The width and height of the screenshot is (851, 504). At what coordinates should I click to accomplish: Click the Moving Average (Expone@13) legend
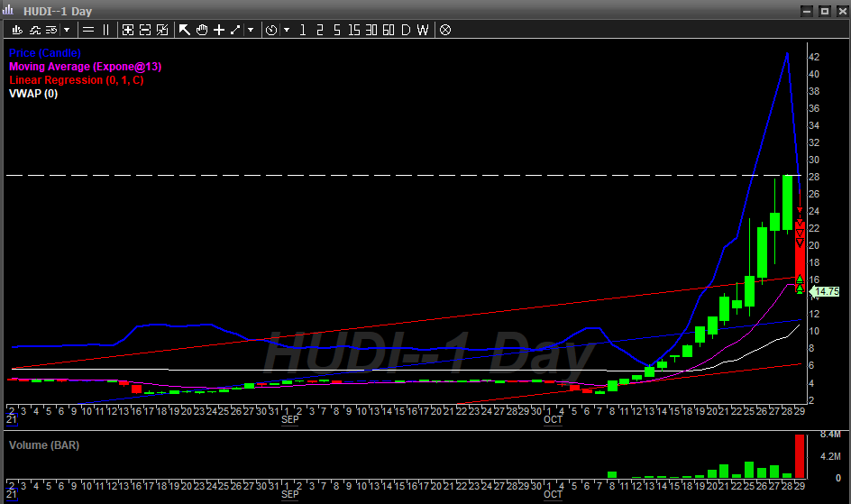(86, 67)
